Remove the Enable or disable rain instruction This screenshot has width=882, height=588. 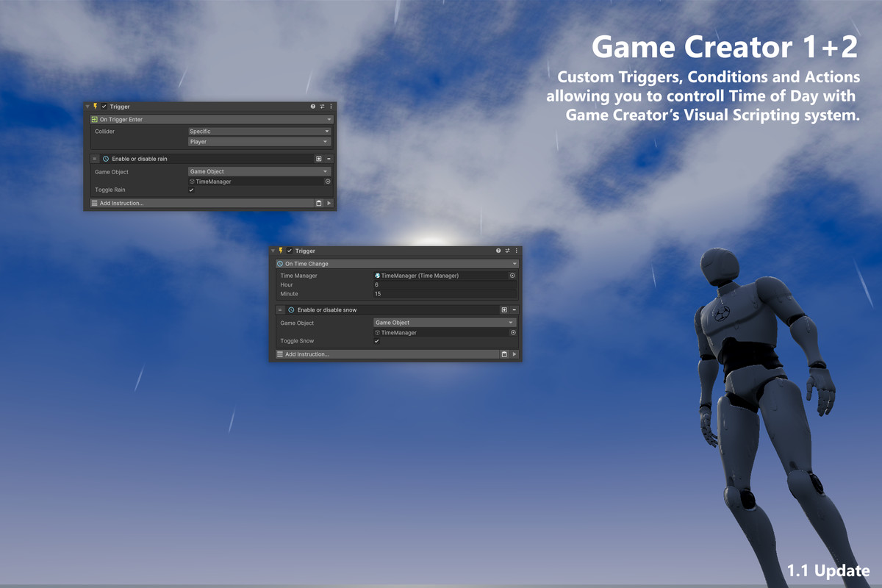pos(329,159)
